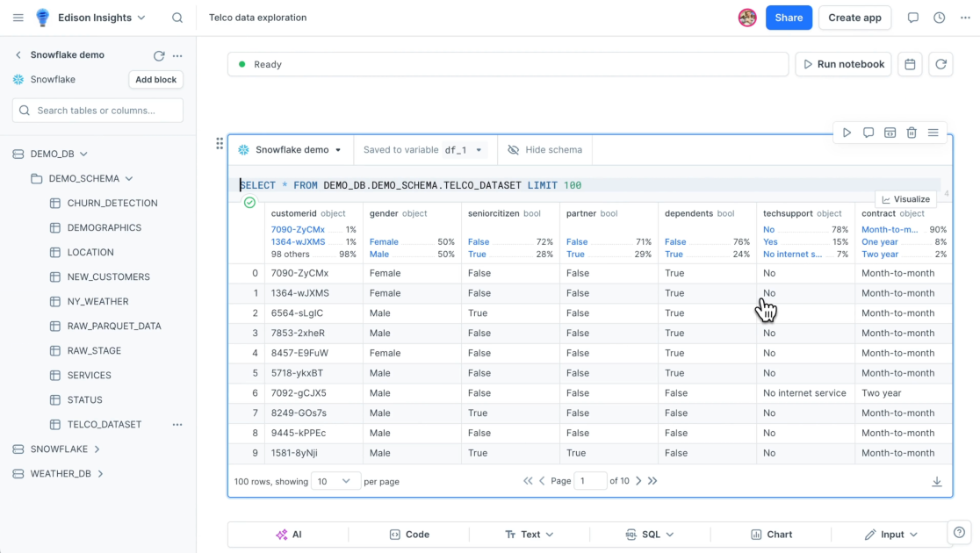Open version history clock icon
Image resolution: width=980 pixels, height=553 pixels.
tap(940, 18)
